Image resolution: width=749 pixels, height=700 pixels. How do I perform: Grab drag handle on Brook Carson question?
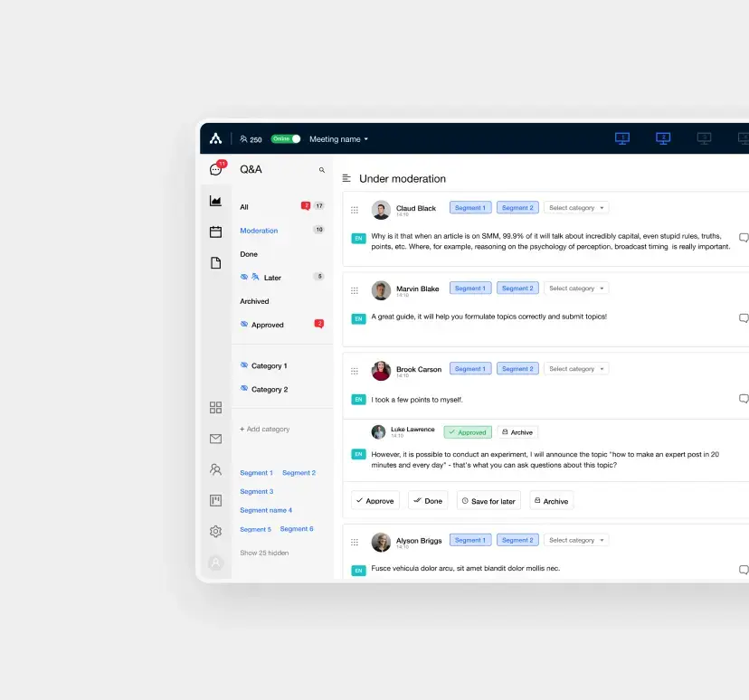pos(355,371)
